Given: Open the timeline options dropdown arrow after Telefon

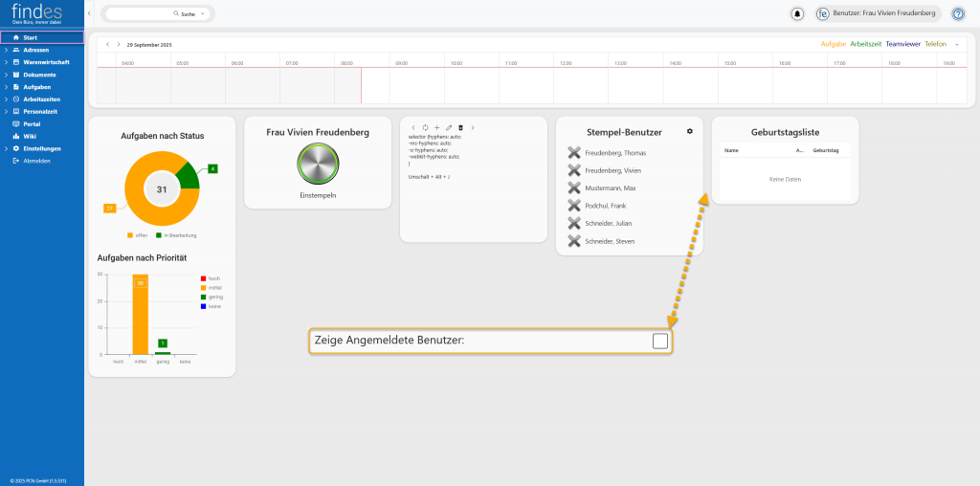Looking at the screenshot, I should click(x=956, y=44).
